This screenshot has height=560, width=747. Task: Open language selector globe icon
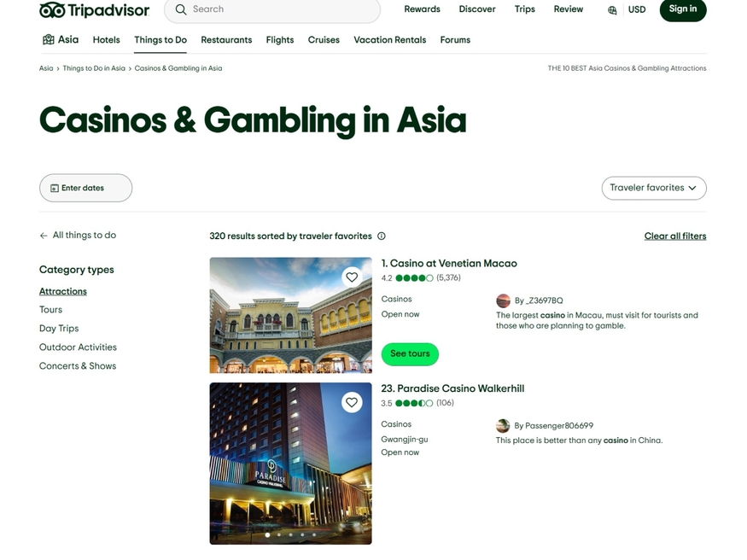tap(612, 10)
